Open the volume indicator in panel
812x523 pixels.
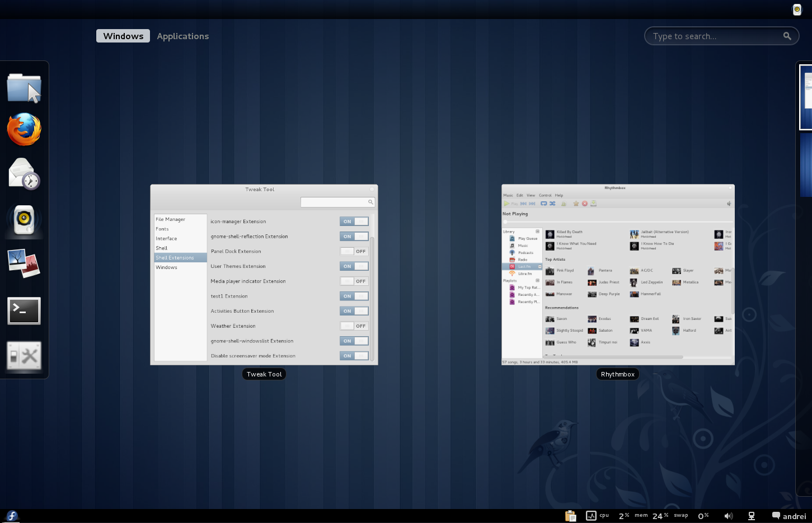(728, 516)
